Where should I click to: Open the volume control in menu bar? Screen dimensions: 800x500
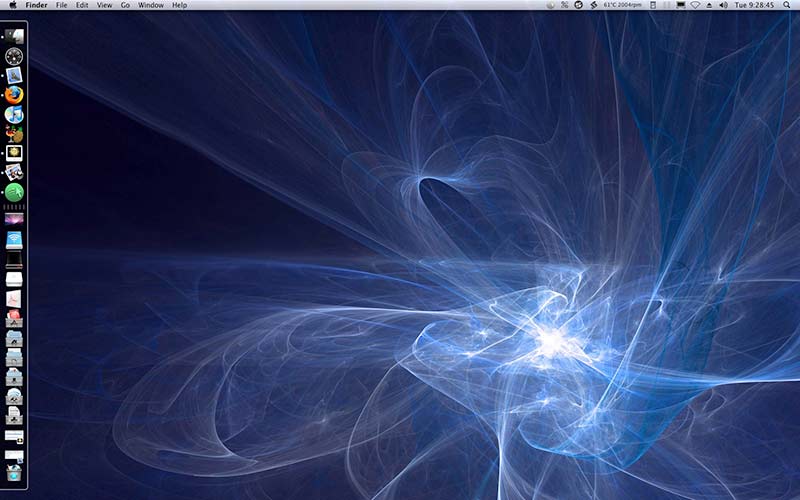[x=722, y=5]
